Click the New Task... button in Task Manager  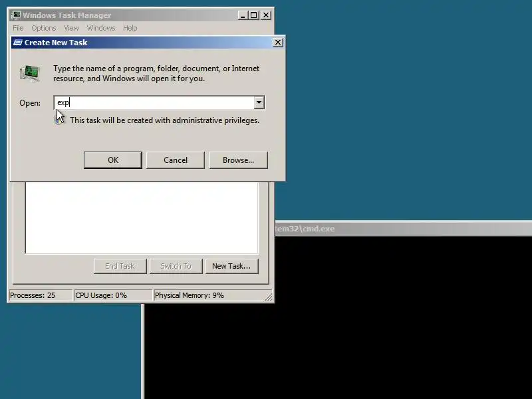tap(231, 266)
